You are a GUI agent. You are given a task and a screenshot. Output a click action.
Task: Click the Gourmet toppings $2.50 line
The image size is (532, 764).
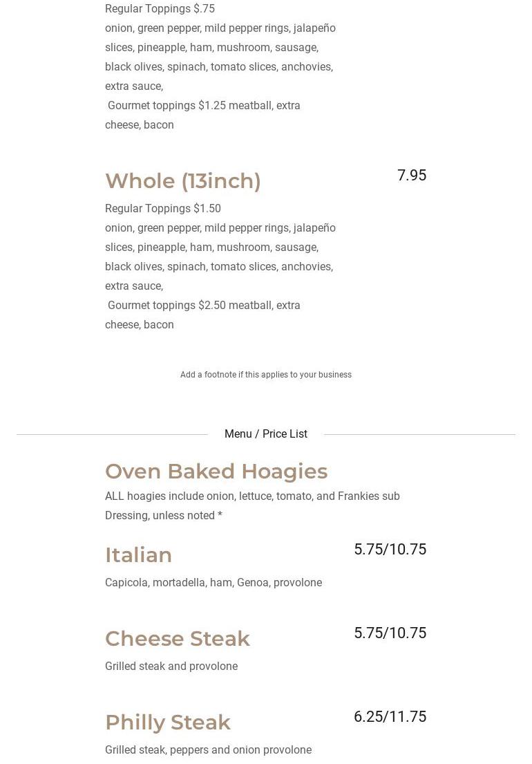204,306
